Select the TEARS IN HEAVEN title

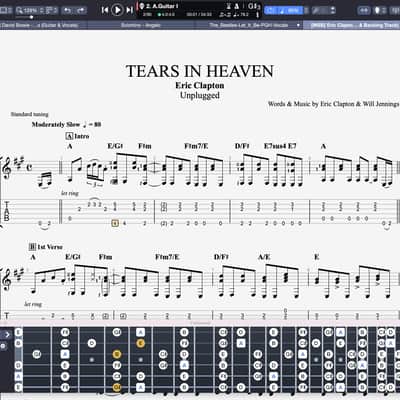[x=200, y=71]
